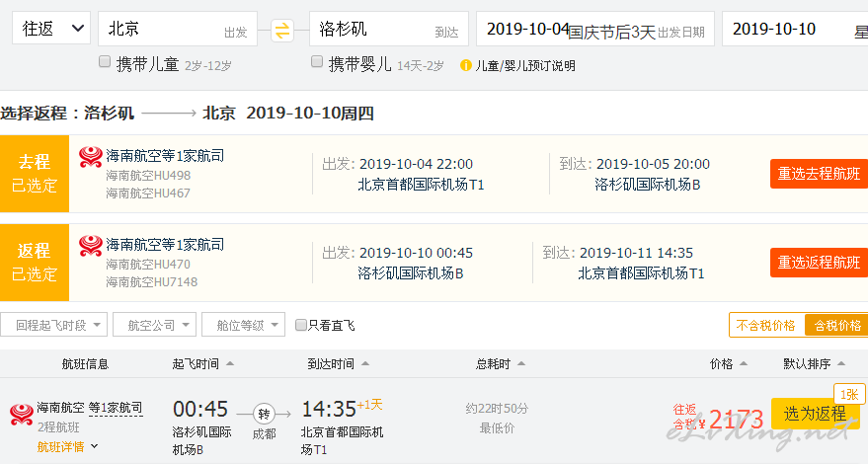This screenshot has width=868, height=464.
Task: Click return date 2019-10-10 field
Action: pos(795,29)
